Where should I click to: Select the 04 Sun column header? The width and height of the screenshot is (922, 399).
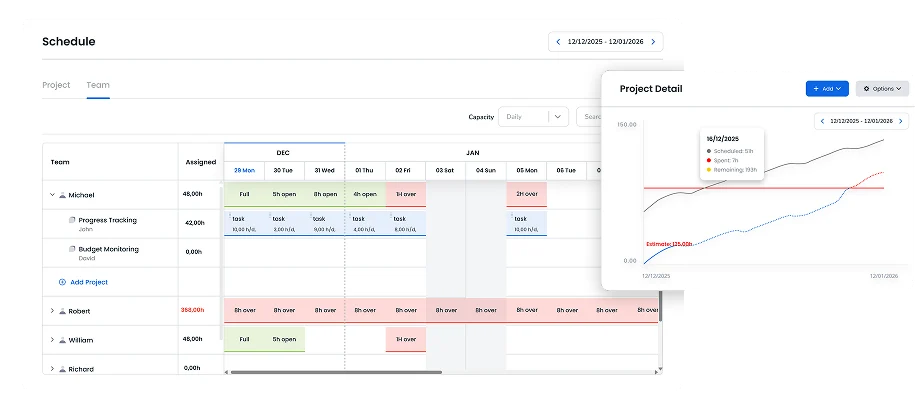click(486, 170)
